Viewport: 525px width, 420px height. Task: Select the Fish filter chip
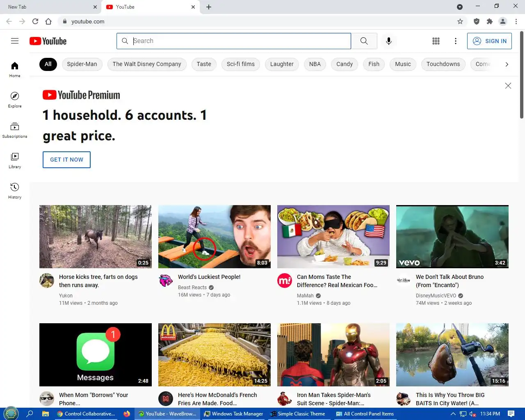pos(374,64)
